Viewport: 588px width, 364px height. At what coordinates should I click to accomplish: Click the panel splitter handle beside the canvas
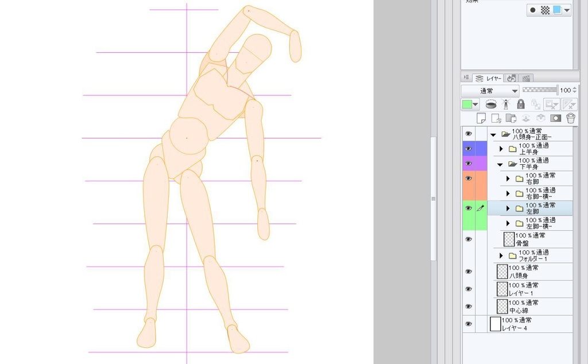click(x=434, y=199)
